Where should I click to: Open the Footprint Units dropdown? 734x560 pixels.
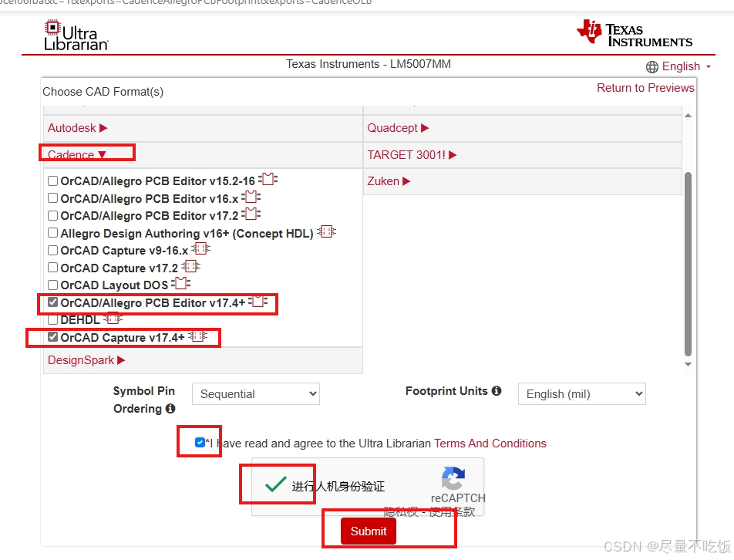[582, 394]
